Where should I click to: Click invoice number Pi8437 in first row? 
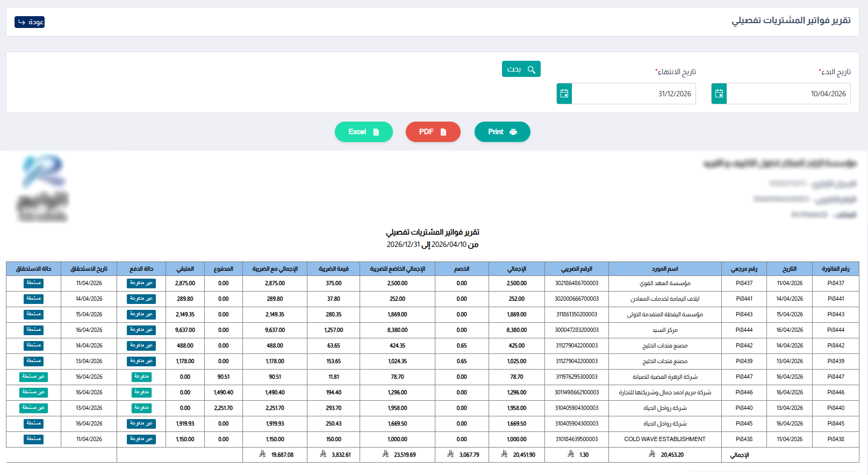[x=836, y=283]
